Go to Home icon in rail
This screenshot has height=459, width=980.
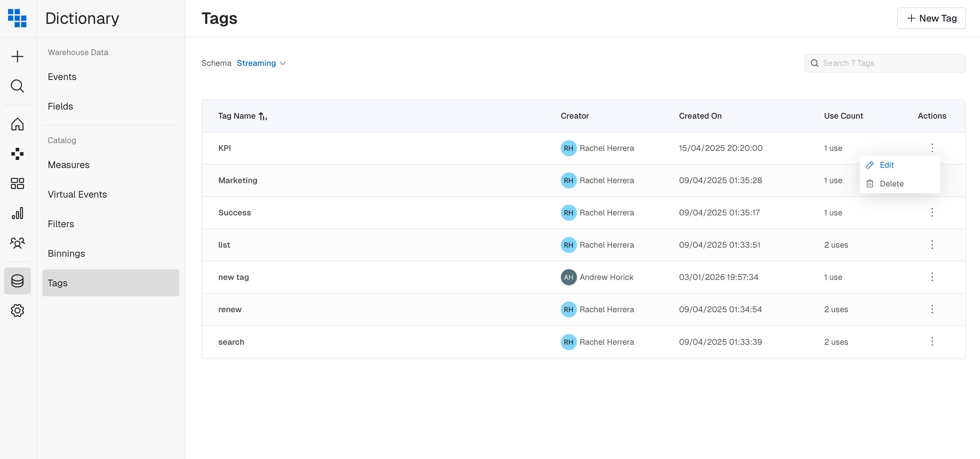click(17, 124)
